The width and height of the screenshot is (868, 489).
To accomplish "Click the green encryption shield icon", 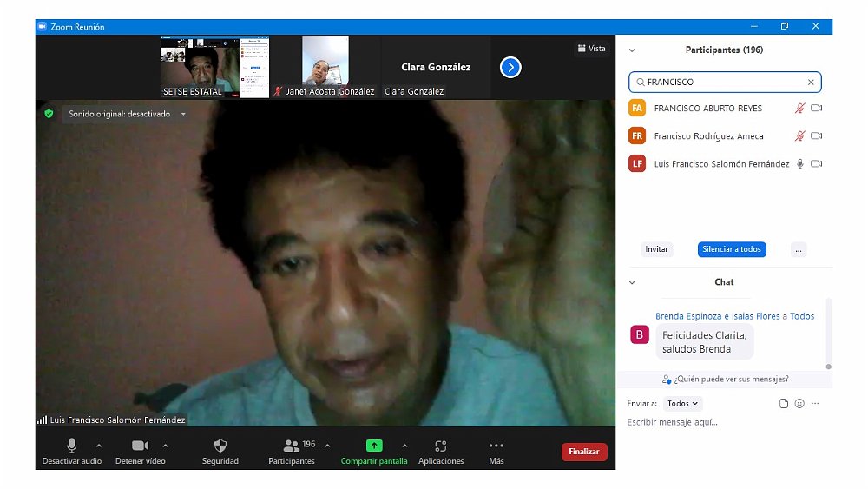I will [49, 113].
